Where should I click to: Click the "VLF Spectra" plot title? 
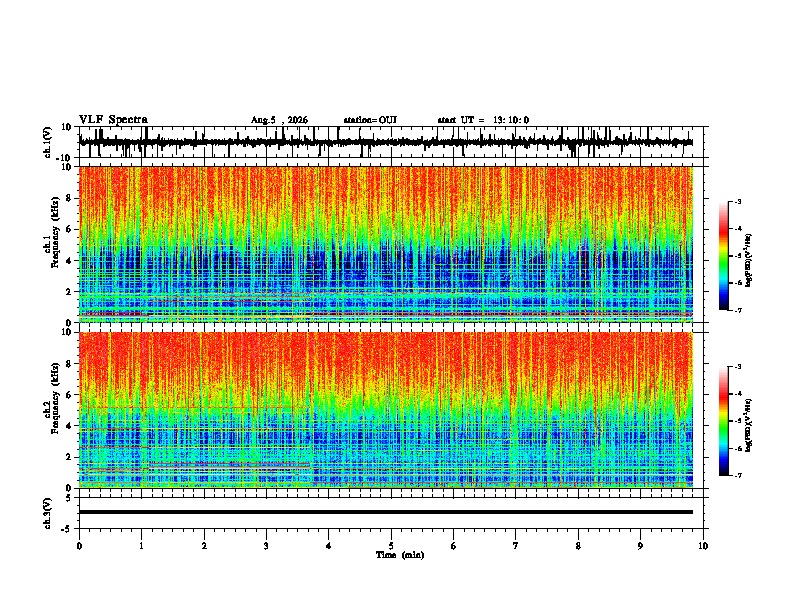click(x=113, y=120)
